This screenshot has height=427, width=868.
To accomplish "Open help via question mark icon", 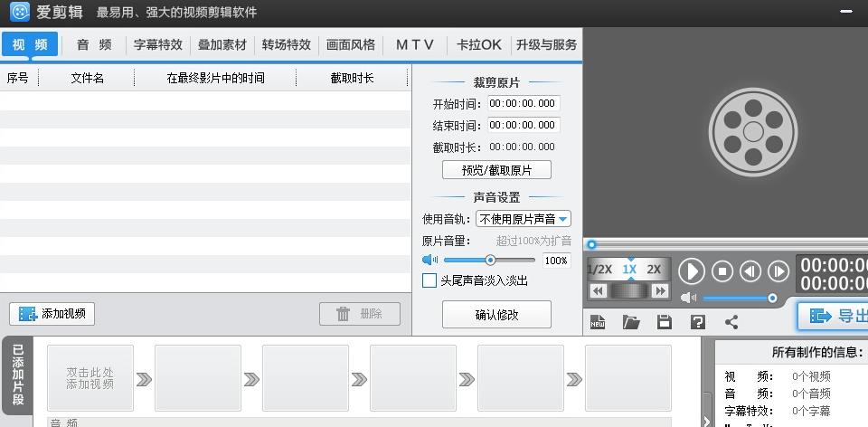I will point(698,322).
